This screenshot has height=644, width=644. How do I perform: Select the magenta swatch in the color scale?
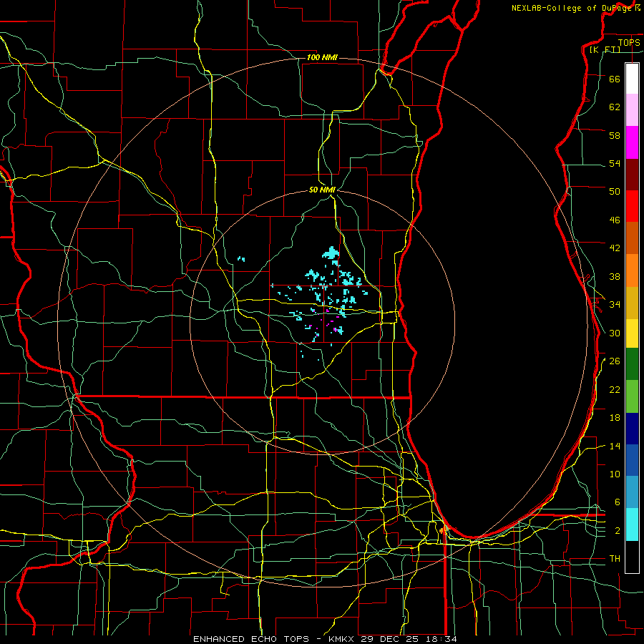click(x=632, y=142)
